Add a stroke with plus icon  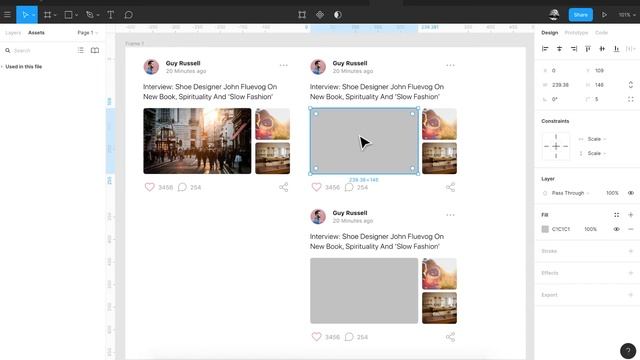pyautogui.click(x=631, y=251)
